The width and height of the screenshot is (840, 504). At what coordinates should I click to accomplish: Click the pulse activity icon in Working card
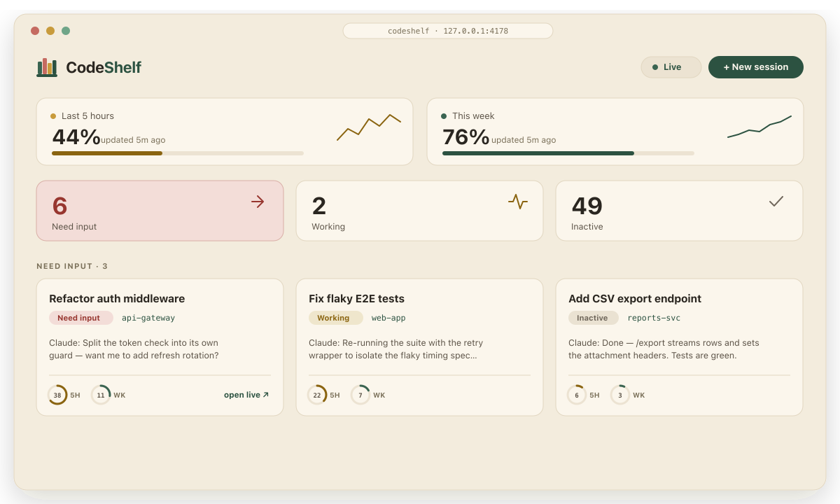click(x=518, y=202)
